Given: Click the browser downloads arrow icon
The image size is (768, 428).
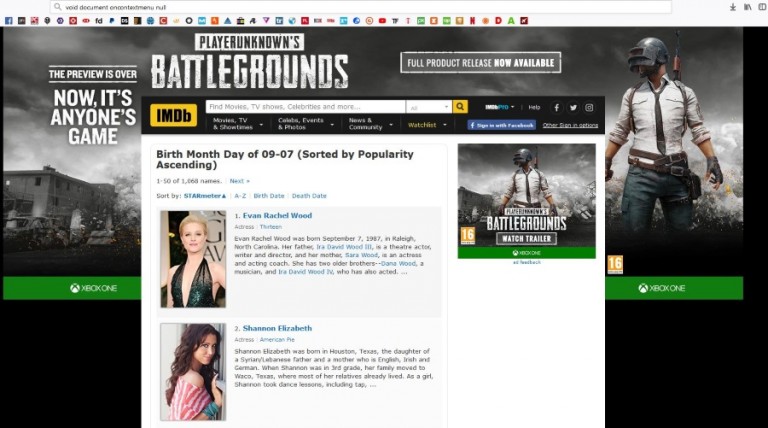Looking at the screenshot, I should (x=732, y=7).
